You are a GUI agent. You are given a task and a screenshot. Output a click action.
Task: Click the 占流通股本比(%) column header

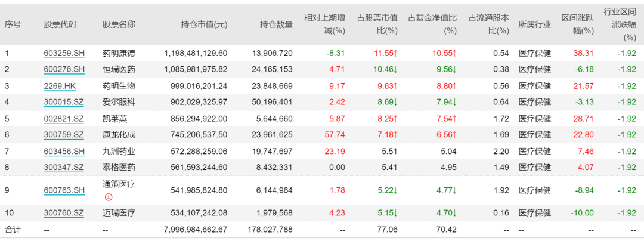(x=489, y=24)
